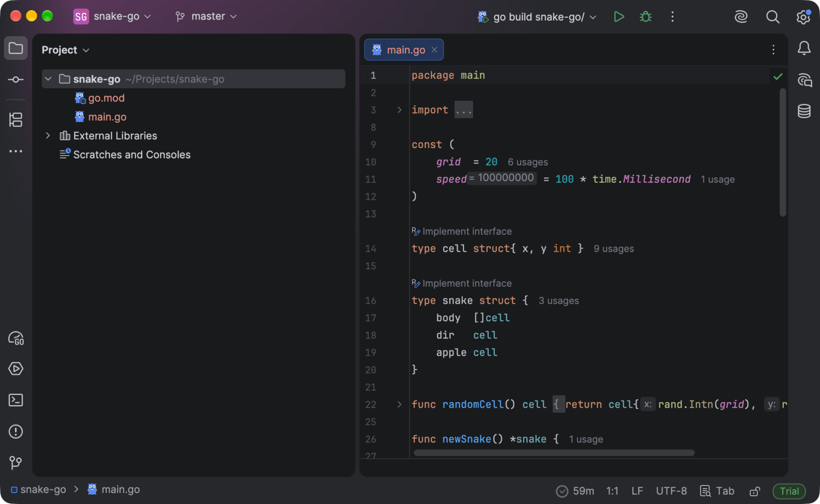Open the Go performance optimization tool window
820x504 pixels.
pyautogui.click(x=16, y=338)
